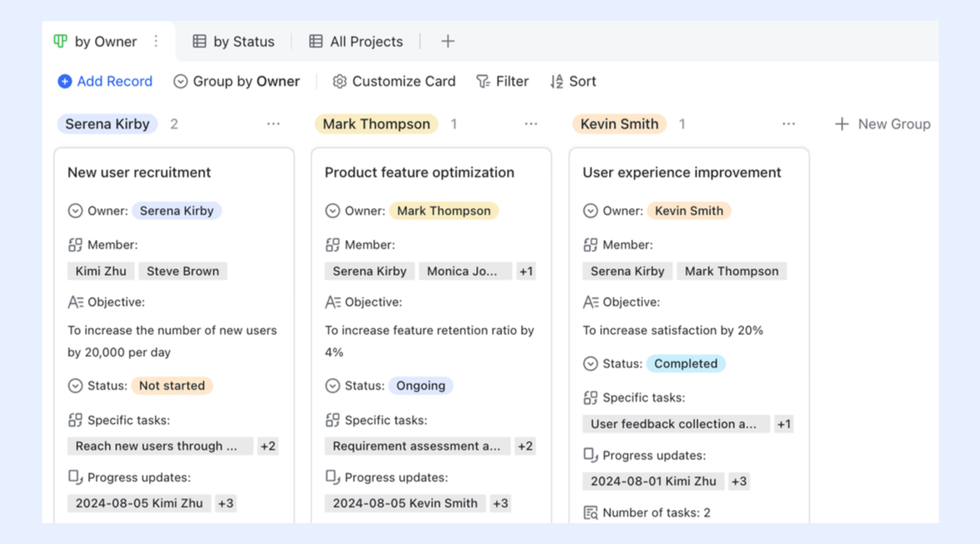Viewport: 980px width, 544px height.
Task: Open the 2024-08-01 Kimi Zhu progress update
Action: pyautogui.click(x=653, y=481)
